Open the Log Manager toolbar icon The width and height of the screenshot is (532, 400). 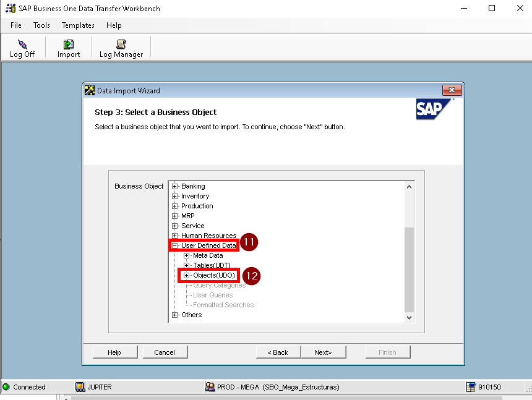click(121, 45)
